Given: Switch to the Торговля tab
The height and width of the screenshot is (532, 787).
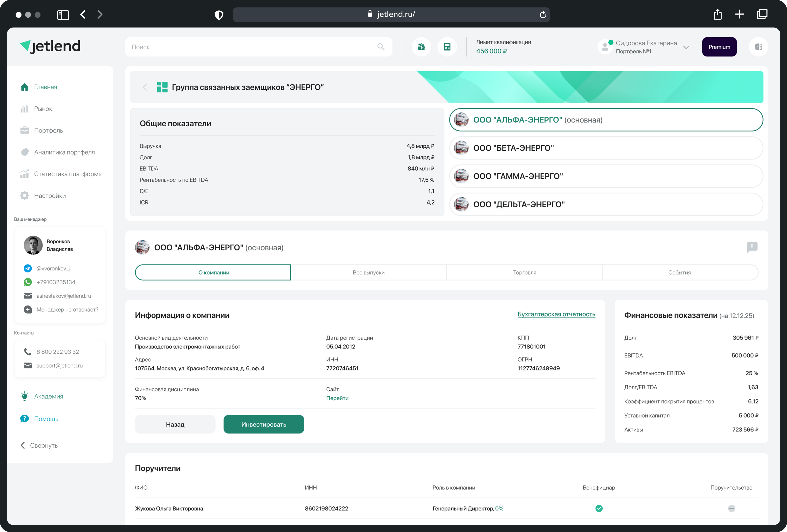Looking at the screenshot, I should (524, 273).
